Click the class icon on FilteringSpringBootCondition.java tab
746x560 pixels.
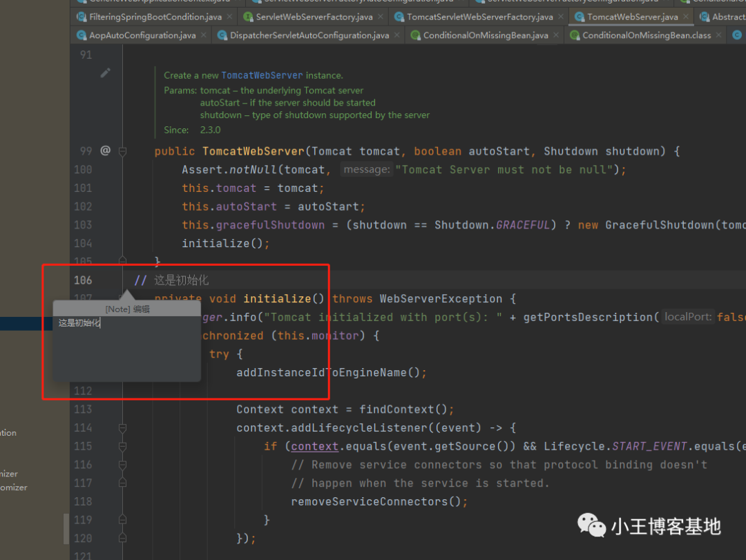(82, 17)
